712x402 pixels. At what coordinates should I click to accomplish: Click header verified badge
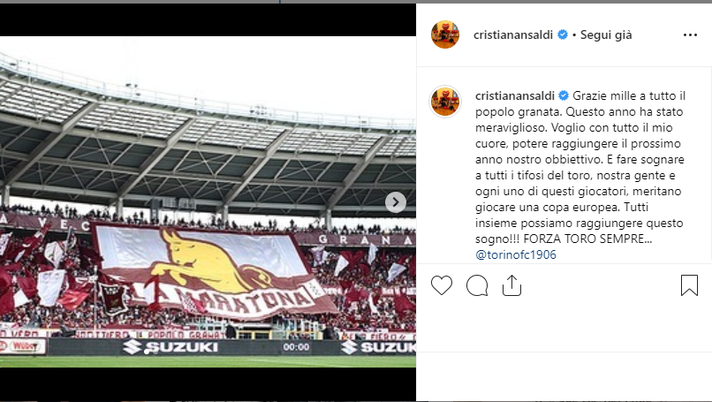pyautogui.click(x=562, y=35)
